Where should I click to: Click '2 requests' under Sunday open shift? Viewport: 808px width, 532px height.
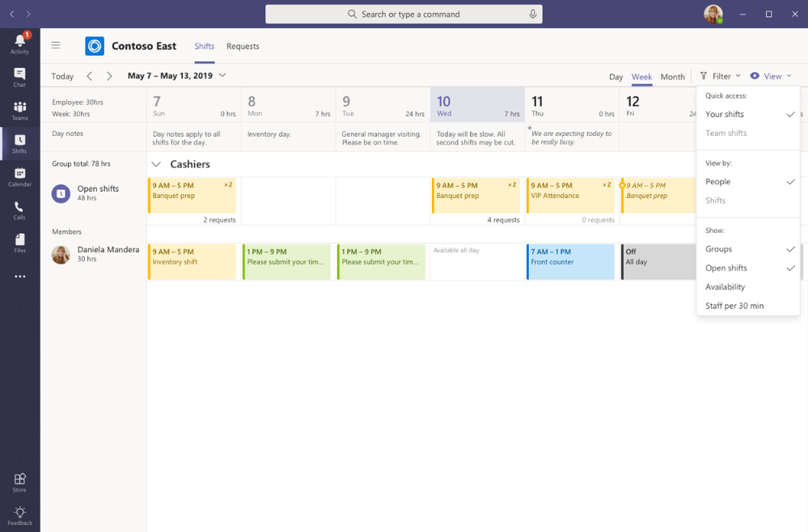(x=219, y=219)
